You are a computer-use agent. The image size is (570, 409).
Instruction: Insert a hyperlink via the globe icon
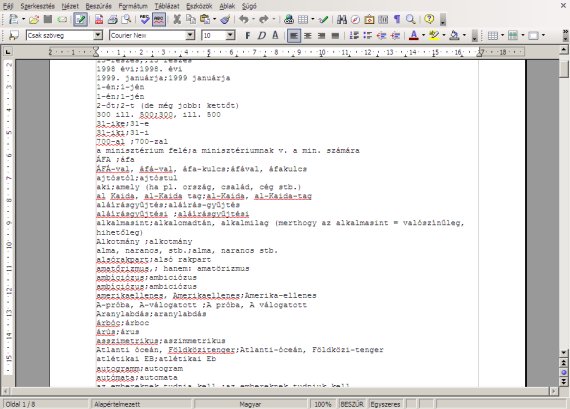[289, 19]
